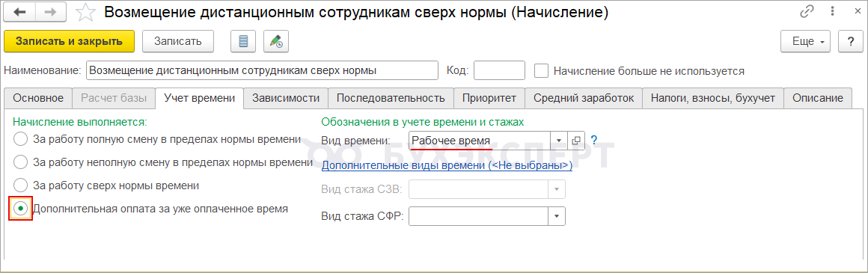Click into the Наименование text field
Viewport: 868px width, 273px height.
(x=261, y=71)
